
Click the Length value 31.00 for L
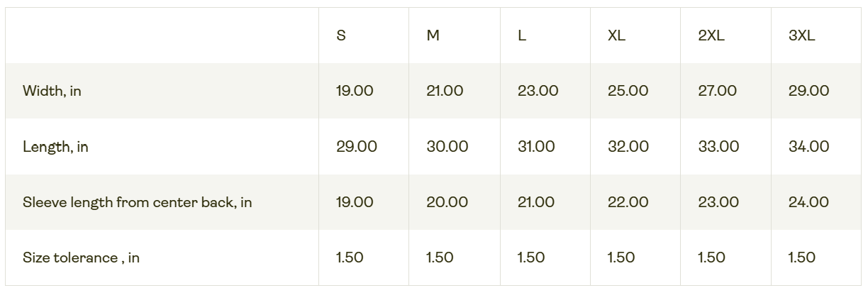point(536,147)
